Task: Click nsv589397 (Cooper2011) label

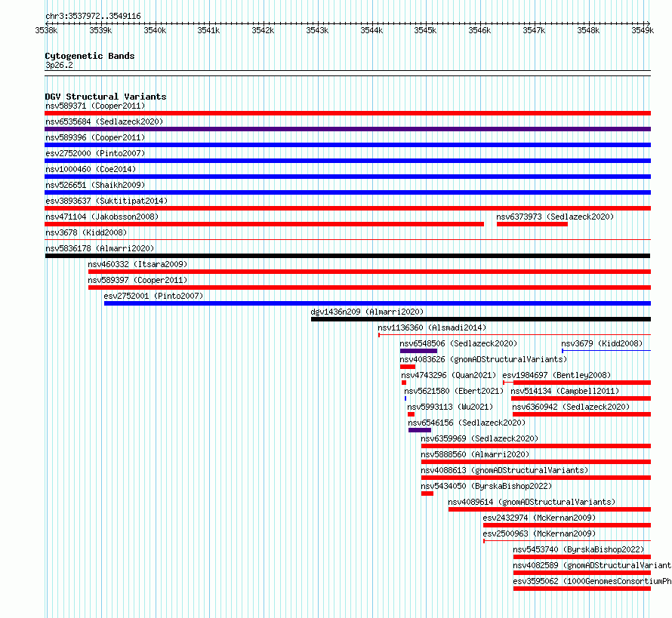Action: [x=137, y=280]
